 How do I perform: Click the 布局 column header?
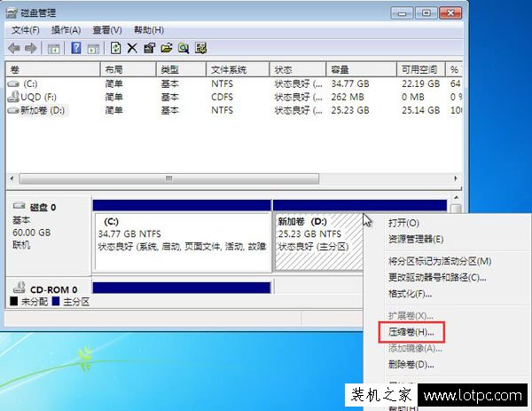coord(129,69)
